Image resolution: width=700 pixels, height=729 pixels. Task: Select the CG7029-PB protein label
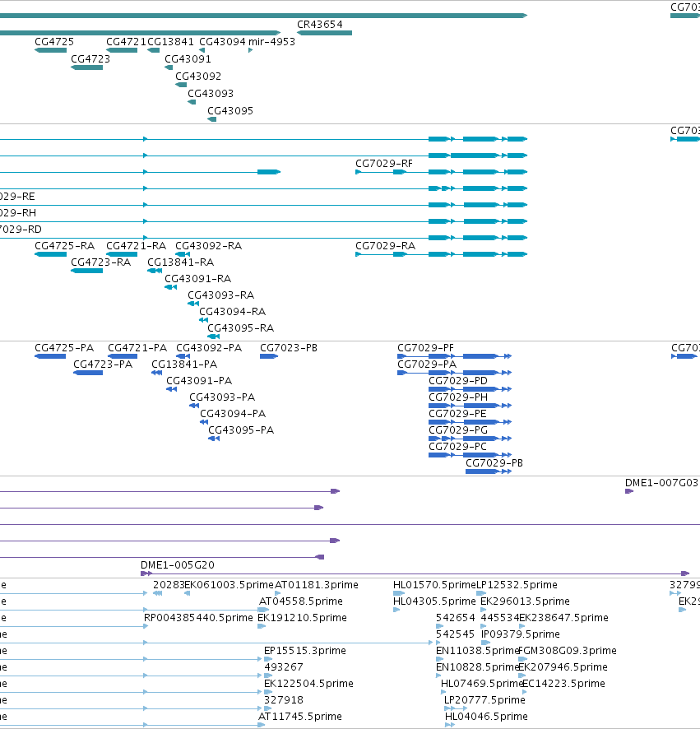(494, 462)
